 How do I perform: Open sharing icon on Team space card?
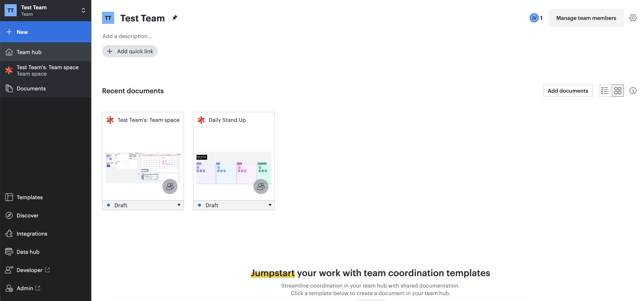170,186
